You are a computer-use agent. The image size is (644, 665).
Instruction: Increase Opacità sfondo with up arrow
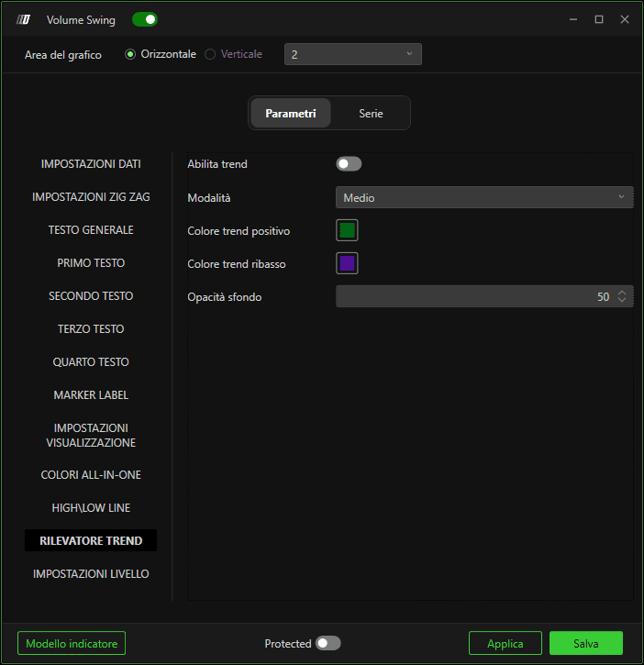(622, 293)
